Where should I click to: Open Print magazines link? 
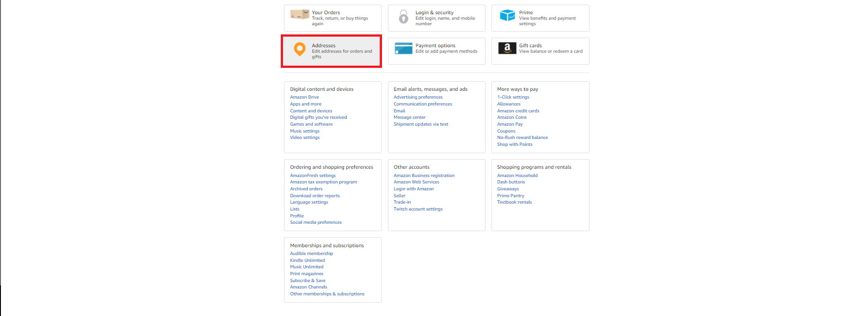(x=306, y=274)
